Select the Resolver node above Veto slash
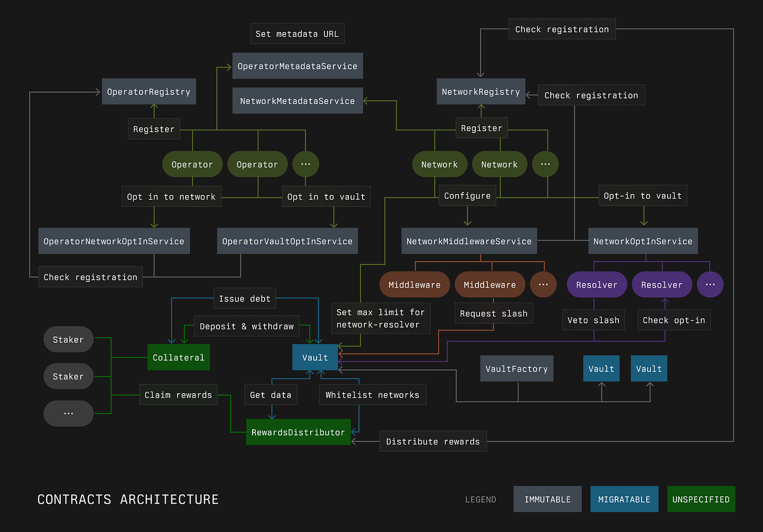The image size is (763, 532). coord(597,285)
